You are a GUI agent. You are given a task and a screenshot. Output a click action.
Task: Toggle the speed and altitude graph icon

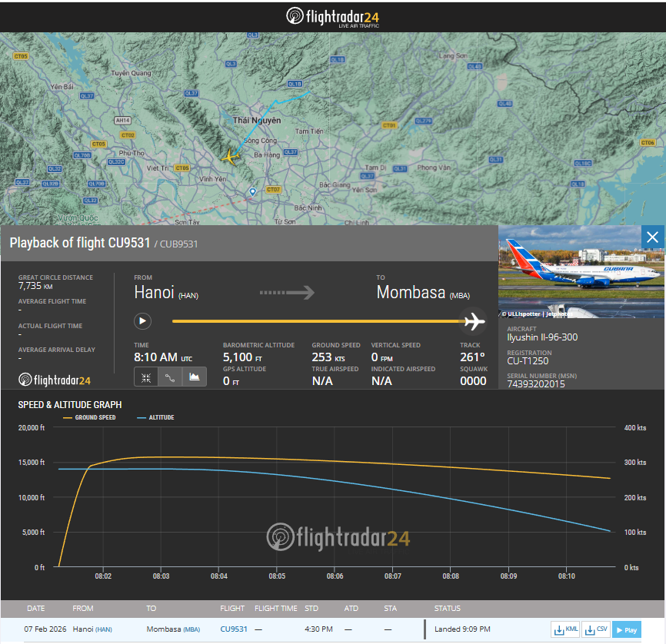tap(195, 377)
